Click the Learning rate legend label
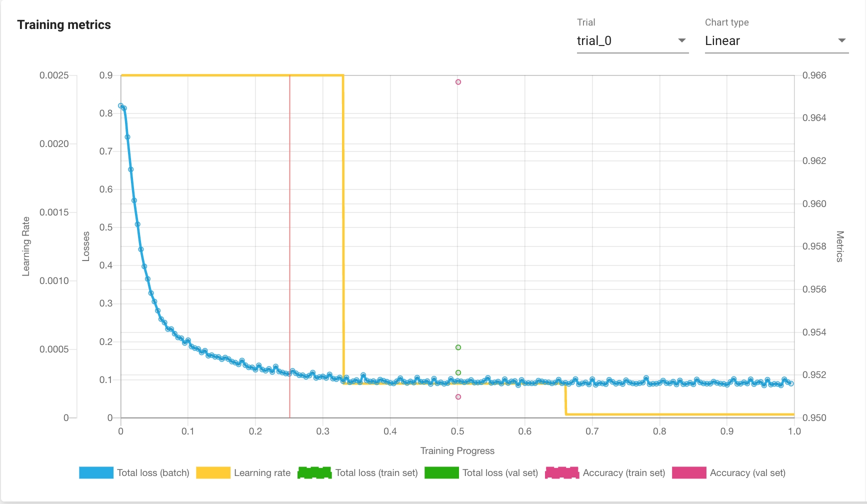Image resolution: width=867 pixels, height=504 pixels. [x=262, y=473]
